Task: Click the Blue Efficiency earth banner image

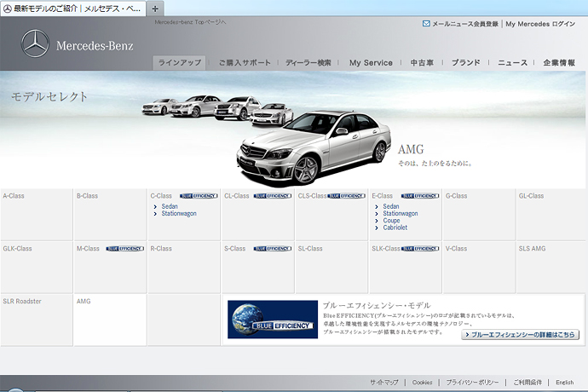Action: point(273,320)
